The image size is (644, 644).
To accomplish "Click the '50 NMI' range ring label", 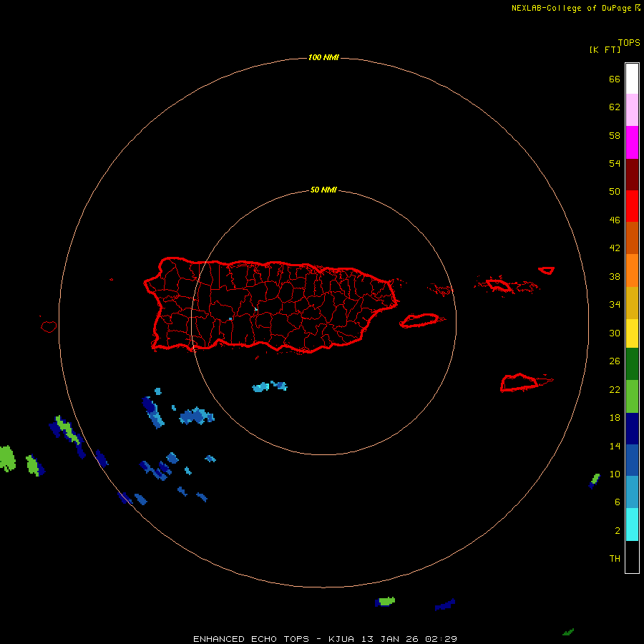I will (323, 190).
